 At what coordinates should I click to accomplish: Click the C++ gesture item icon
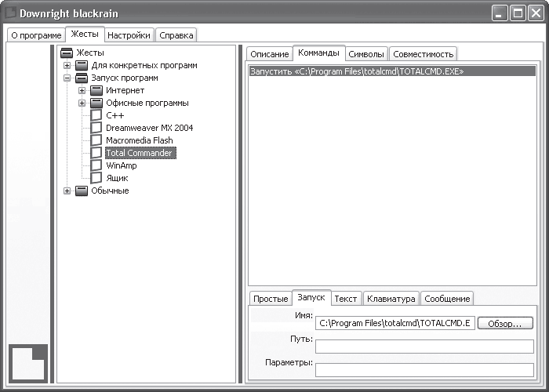point(96,115)
